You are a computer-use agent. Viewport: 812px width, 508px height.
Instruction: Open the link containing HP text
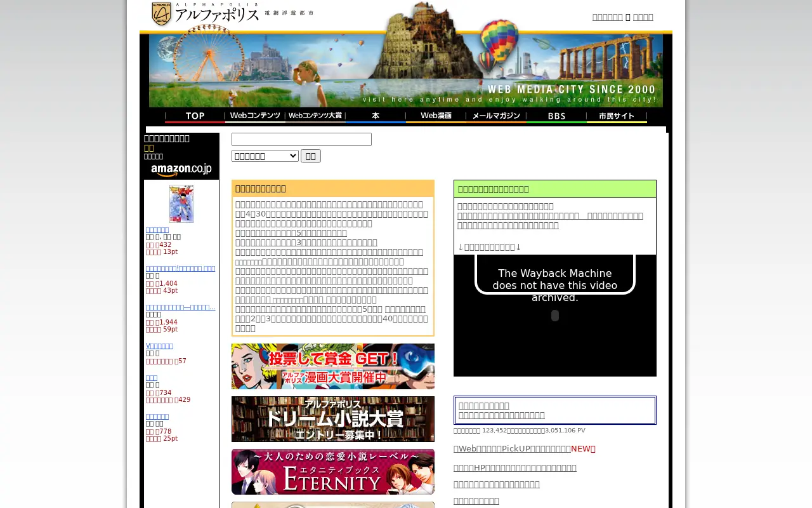(515, 468)
